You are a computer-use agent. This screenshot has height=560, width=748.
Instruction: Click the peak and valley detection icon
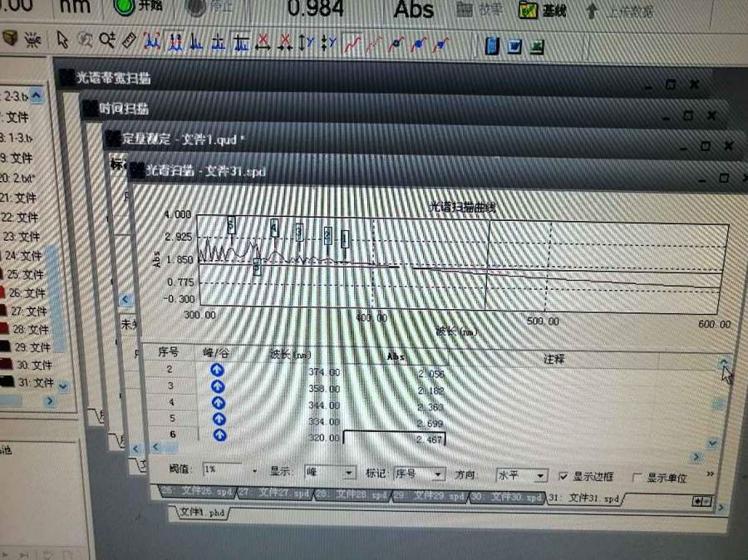152,42
